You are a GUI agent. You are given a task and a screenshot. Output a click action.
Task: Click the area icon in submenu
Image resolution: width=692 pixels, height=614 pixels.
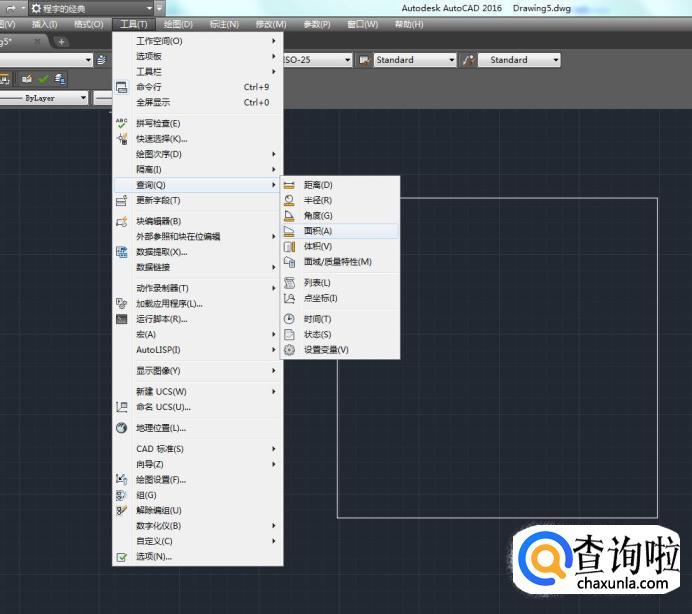coord(289,231)
